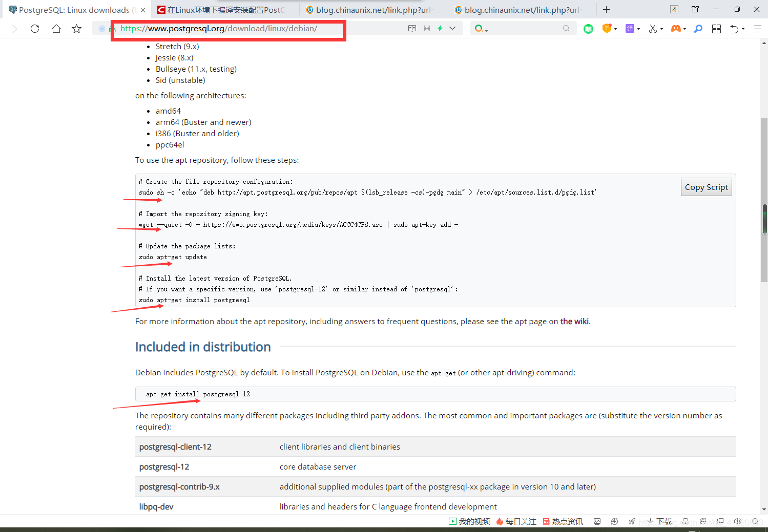Image resolution: width=768 pixels, height=532 pixels.
Task: Click the wget signing key command line
Action: 298,225
